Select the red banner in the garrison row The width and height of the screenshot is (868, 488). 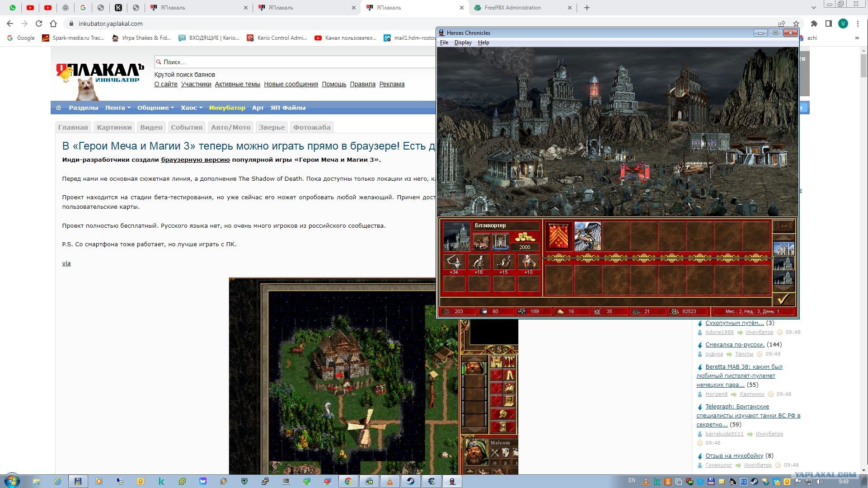click(559, 236)
